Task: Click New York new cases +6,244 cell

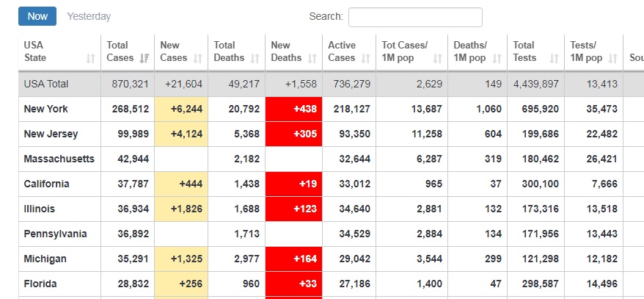Action: pos(181,109)
